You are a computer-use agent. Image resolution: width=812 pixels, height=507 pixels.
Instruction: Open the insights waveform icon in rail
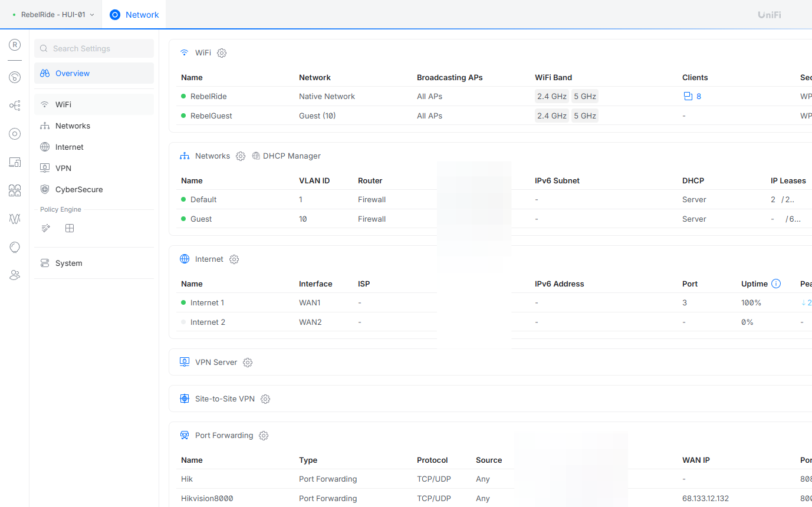15,219
